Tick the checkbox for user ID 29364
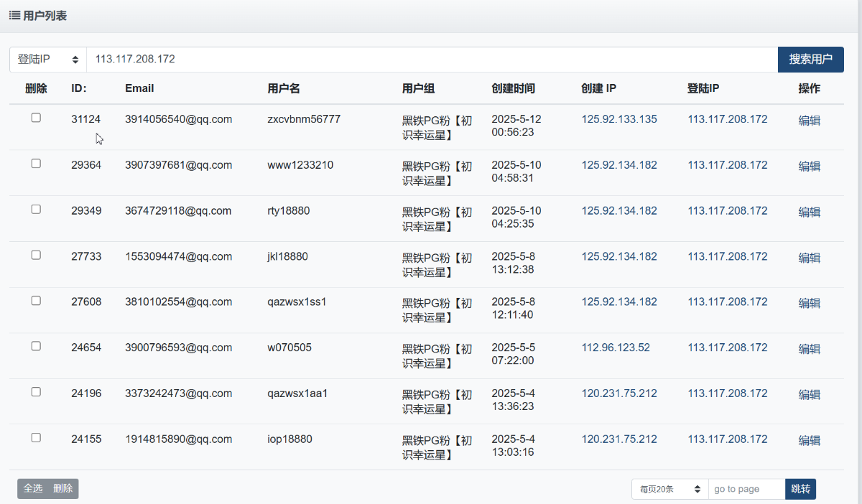The height and width of the screenshot is (504, 862). pos(36,164)
